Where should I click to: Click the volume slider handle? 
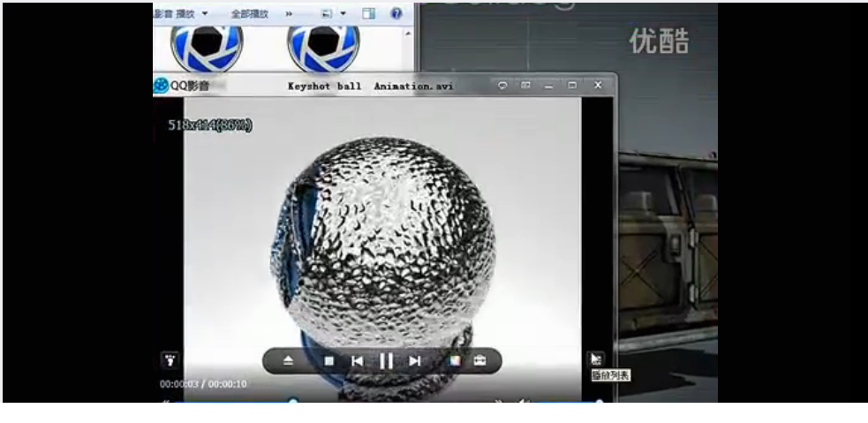pyautogui.click(x=599, y=400)
